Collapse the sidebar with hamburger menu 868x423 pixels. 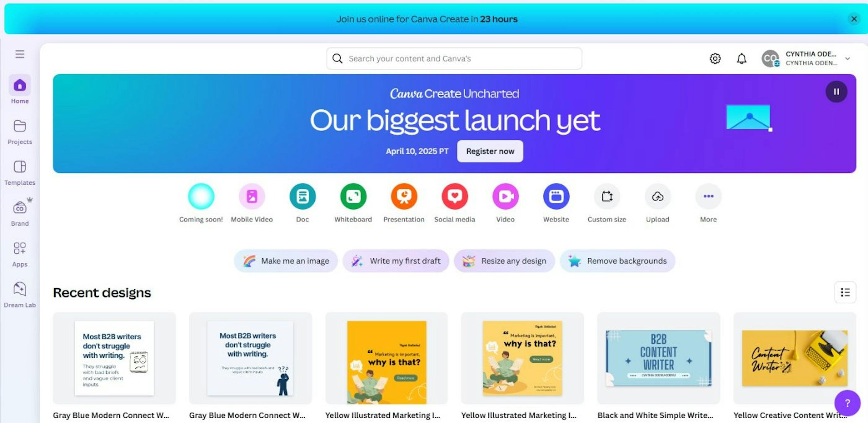click(x=19, y=54)
